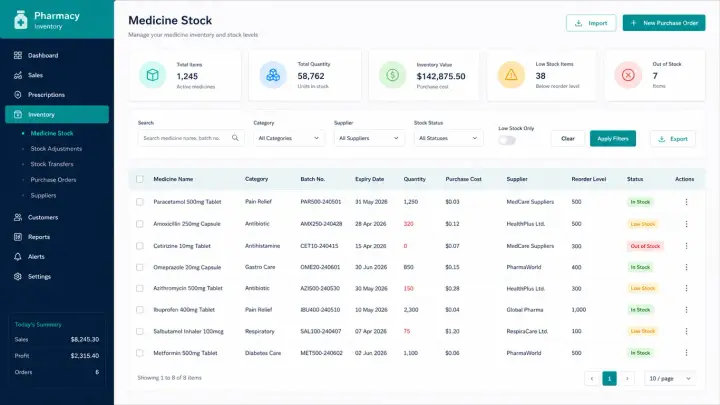The image size is (720, 405).
Task: Click the Respiratory category cell
Action: (259, 331)
